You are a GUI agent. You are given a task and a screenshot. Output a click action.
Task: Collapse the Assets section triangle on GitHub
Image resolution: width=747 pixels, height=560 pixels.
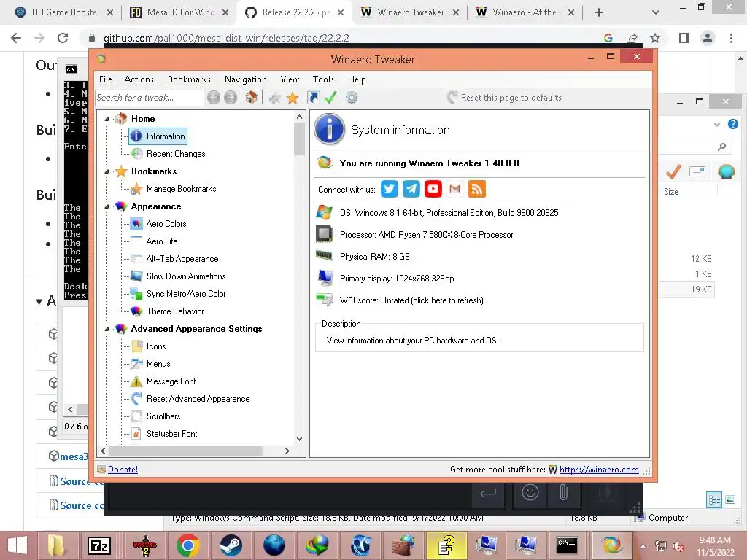(x=39, y=301)
